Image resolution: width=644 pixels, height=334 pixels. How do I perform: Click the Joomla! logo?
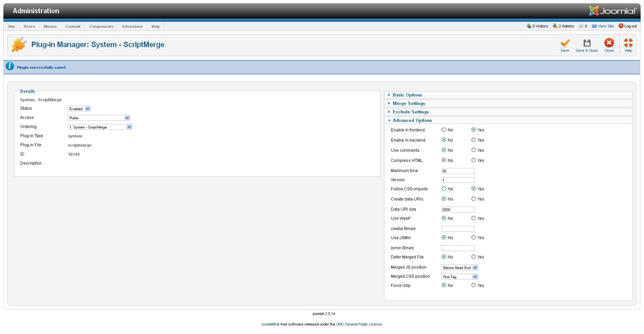coord(613,11)
